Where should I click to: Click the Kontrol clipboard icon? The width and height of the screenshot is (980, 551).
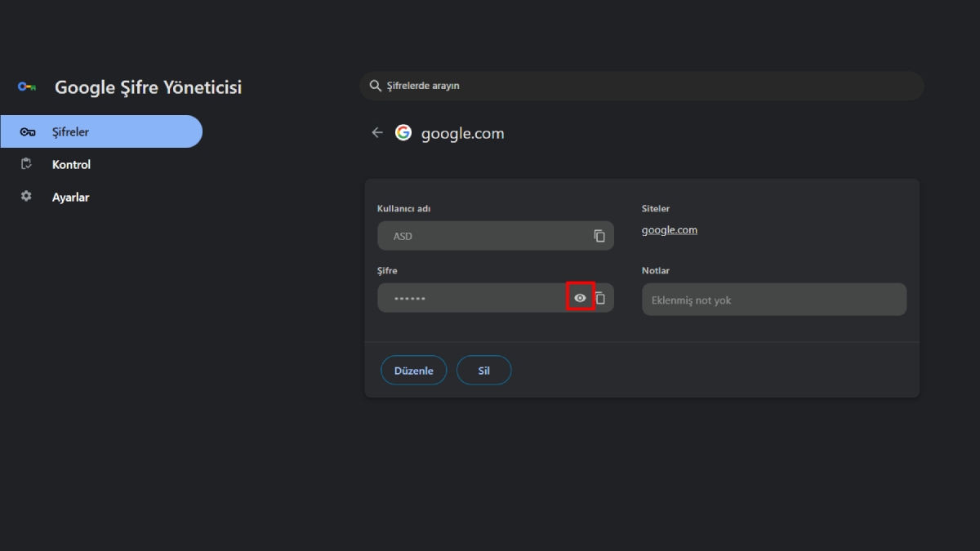pyautogui.click(x=26, y=164)
